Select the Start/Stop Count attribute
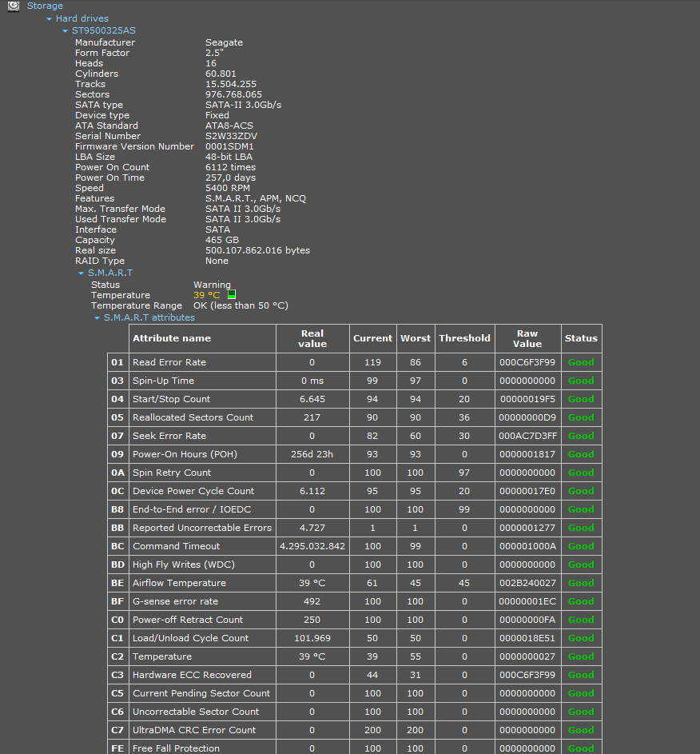This screenshot has width=700, height=754. (172, 399)
